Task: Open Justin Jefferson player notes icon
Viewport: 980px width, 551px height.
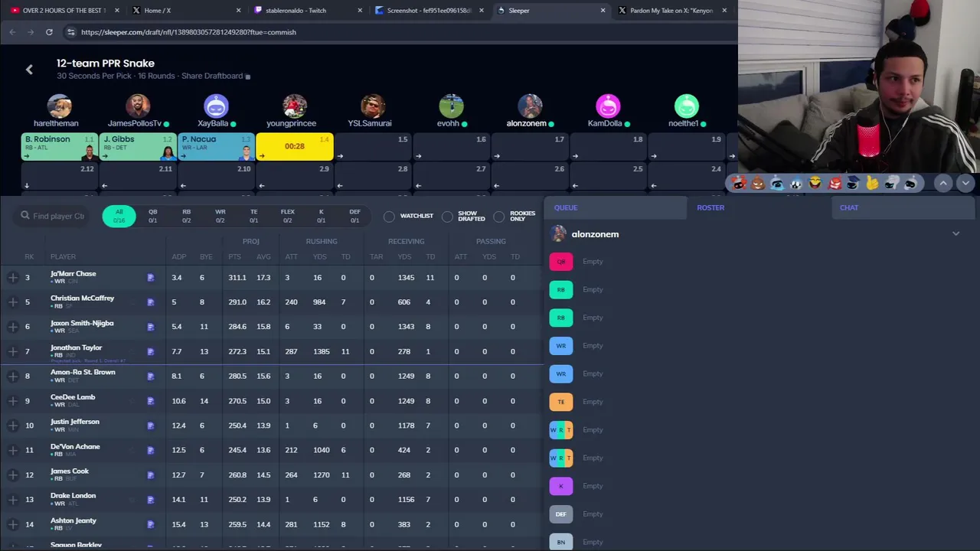Action: (x=151, y=425)
